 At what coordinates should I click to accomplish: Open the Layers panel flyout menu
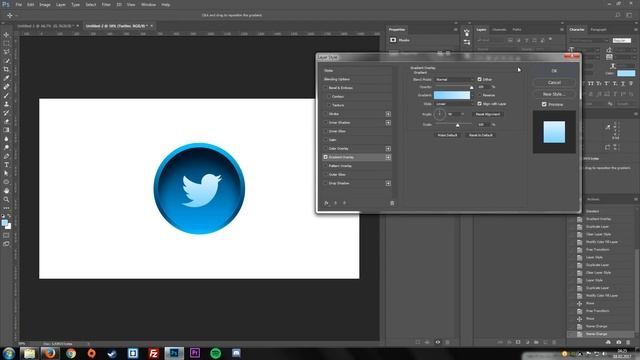point(562,29)
